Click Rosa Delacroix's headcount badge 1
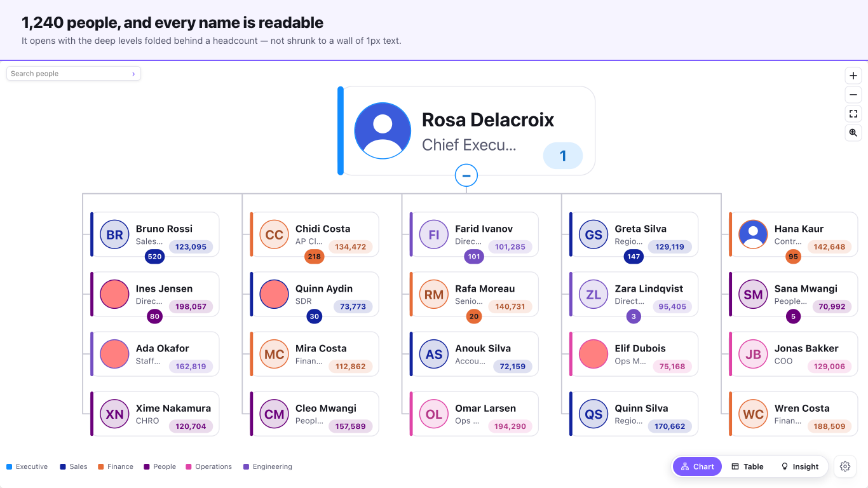The image size is (868, 488). [x=562, y=156]
